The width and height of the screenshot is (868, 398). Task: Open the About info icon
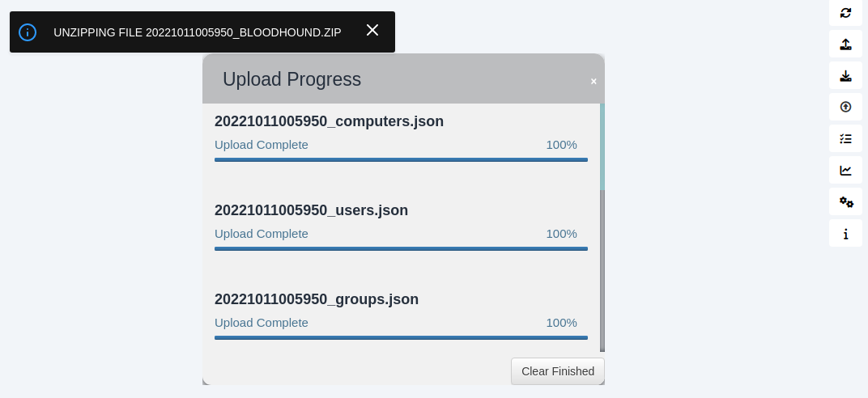[x=845, y=234]
